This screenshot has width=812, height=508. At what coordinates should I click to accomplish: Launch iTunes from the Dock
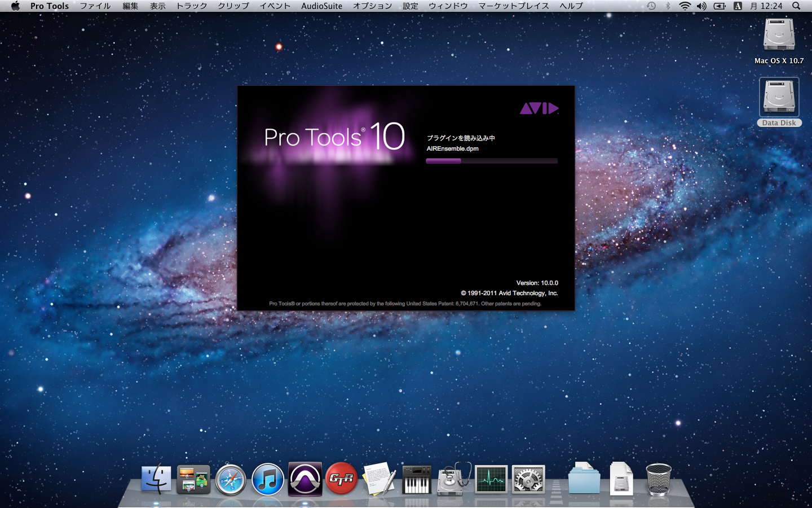267,479
